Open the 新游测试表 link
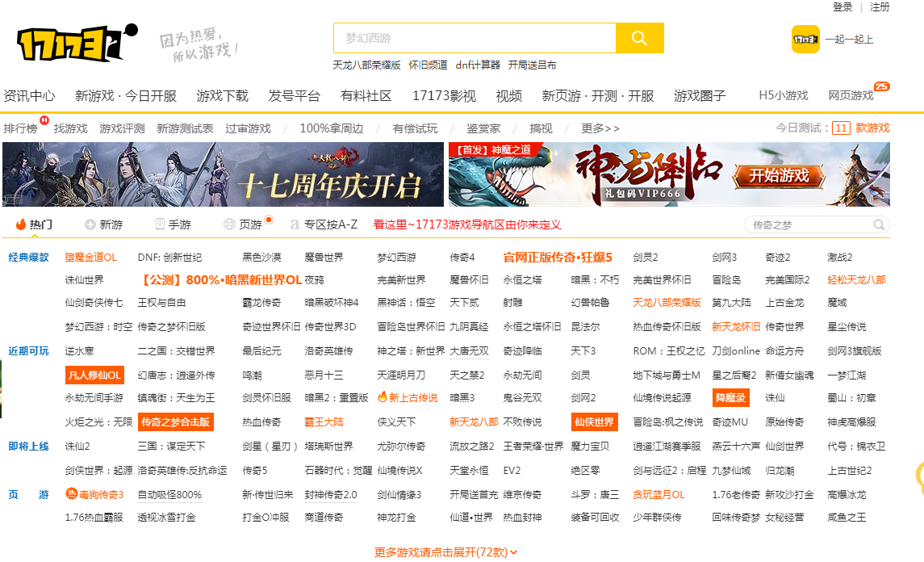924x562 pixels. coord(185,128)
